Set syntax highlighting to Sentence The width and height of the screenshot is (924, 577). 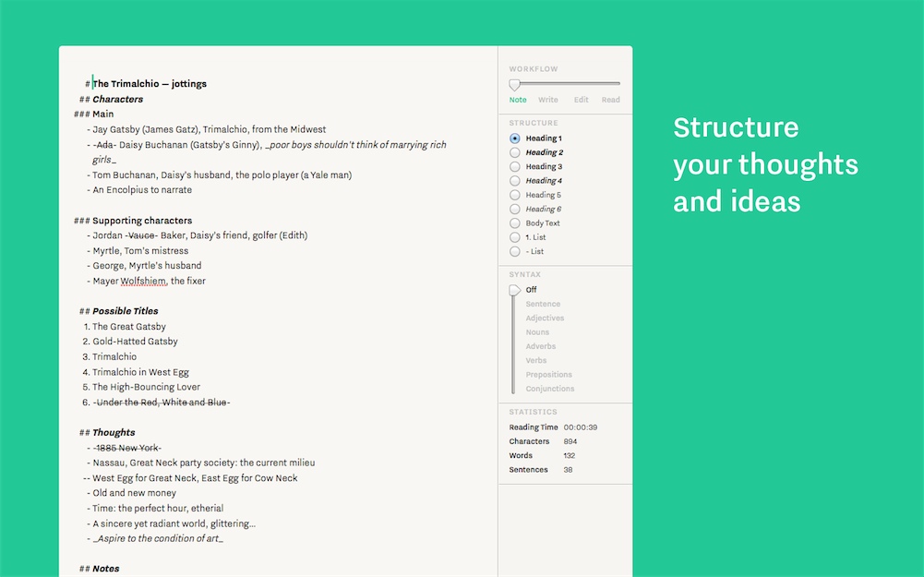[543, 304]
